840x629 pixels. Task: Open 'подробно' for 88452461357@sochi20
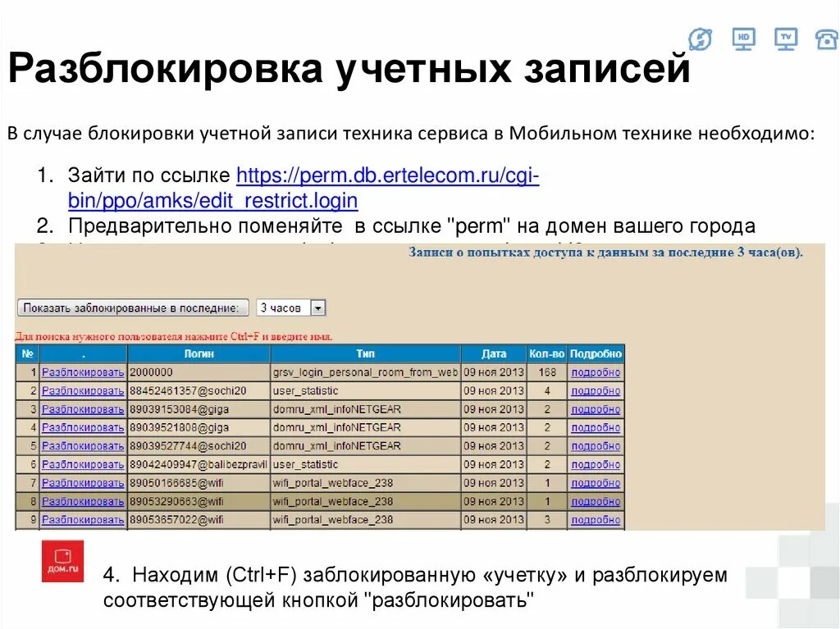pos(596,390)
